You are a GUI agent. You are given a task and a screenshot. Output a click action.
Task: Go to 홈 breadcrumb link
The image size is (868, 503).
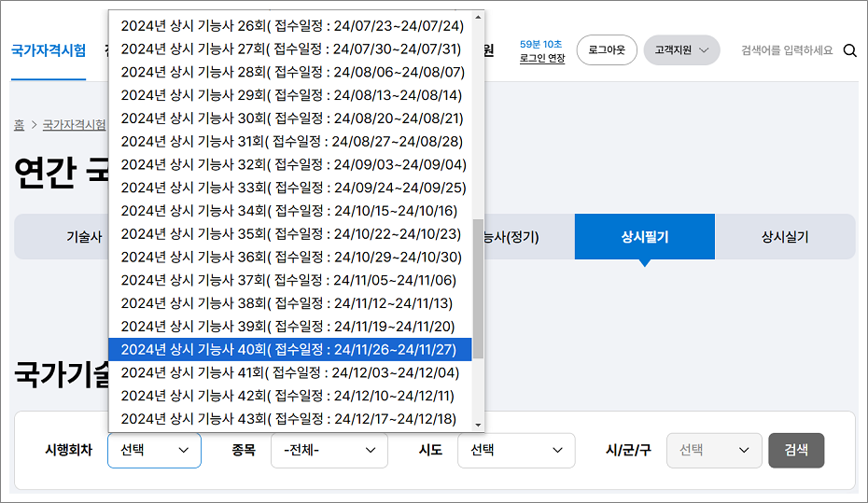pos(20,125)
